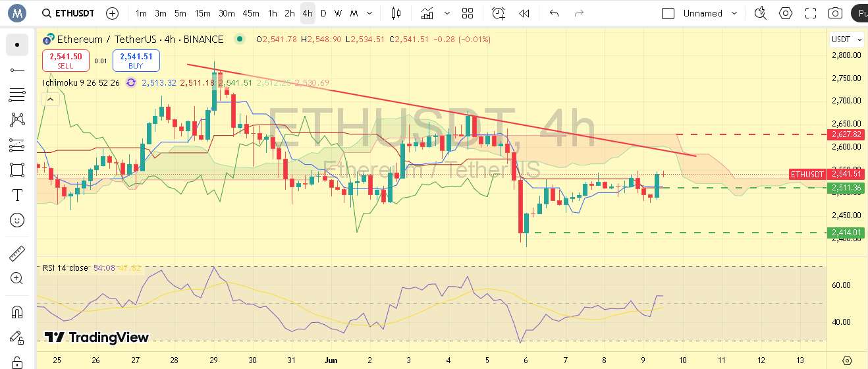Toggle magnet mode on

point(17,311)
